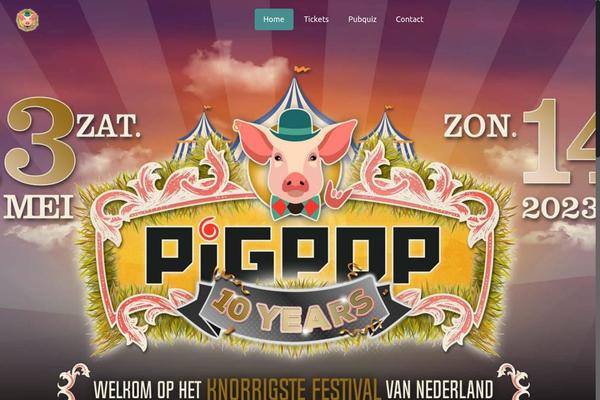Click the Knorrigste Festival heading text
The height and width of the screenshot is (400, 600).
click(293, 389)
